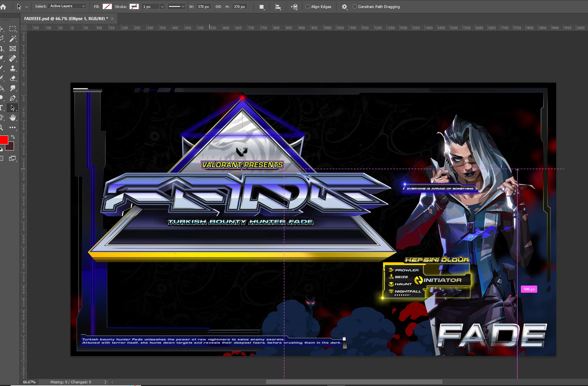The width and height of the screenshot is (588, 386).
Task: Switch to the FADEEEE.psd document tab
Action: pyautogui.click(x=66, y=19)
